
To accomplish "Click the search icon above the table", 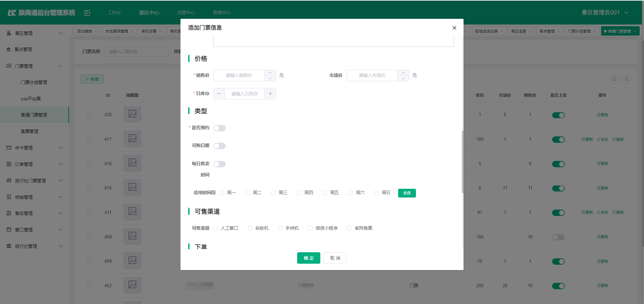I will point(614,79).
